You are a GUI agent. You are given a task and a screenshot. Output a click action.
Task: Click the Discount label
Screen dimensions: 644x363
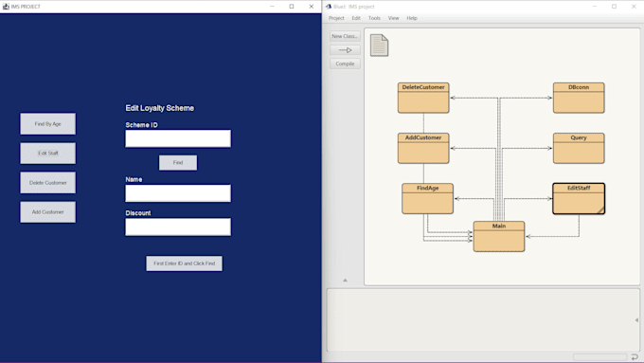(138, 213)
